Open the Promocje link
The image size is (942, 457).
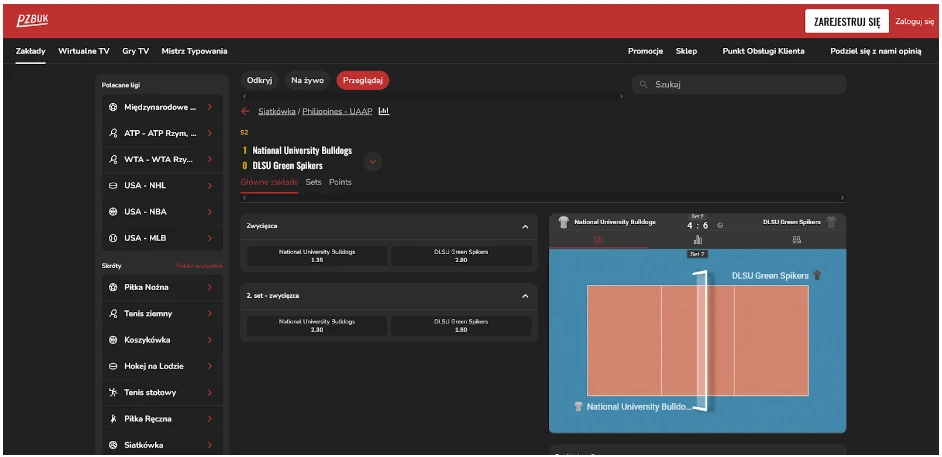[646, 51]
